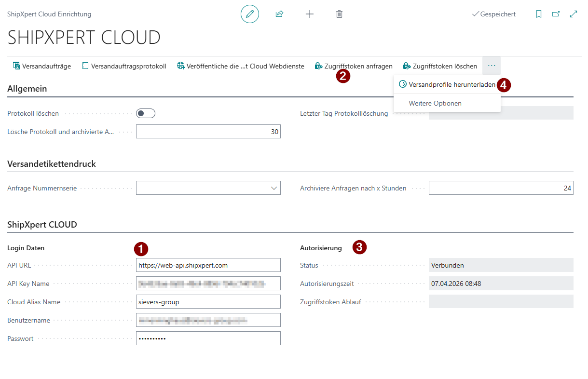Select Versandprofile herunterladen menu entry
Viewport: 588px width, 379px height.
tap(447, 84)
